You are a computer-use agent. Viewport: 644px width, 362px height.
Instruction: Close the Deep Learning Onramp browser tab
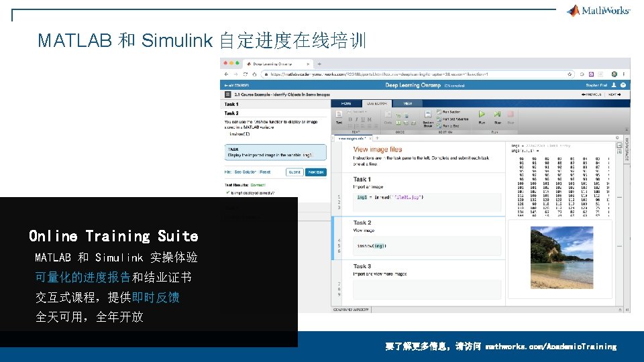click(x=308, y=64)
